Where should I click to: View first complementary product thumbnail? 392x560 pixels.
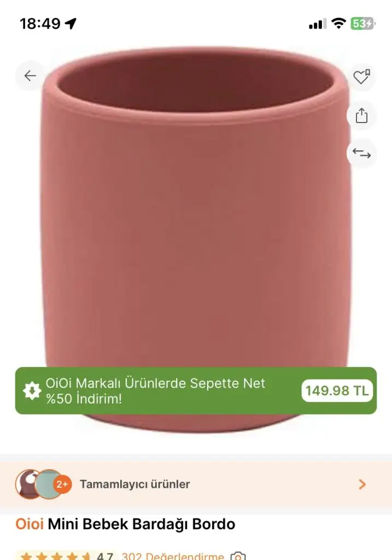pyautogui.click(x=26, y=485)
